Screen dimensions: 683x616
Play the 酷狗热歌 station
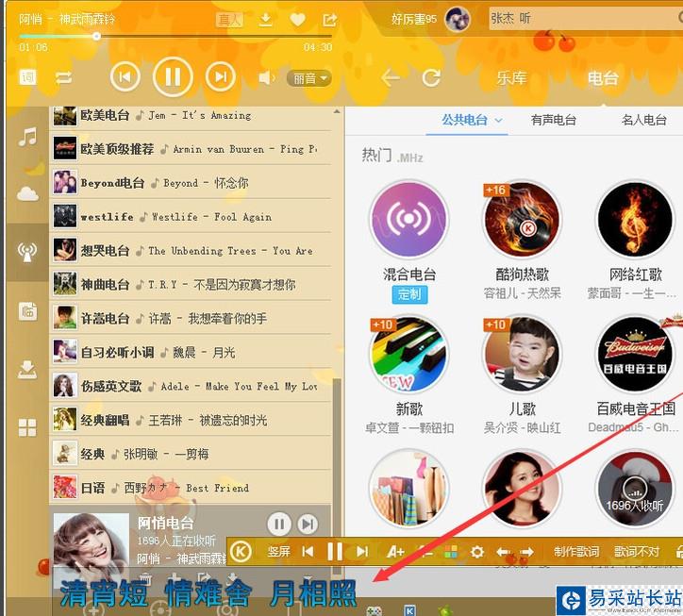click(522, 219)
